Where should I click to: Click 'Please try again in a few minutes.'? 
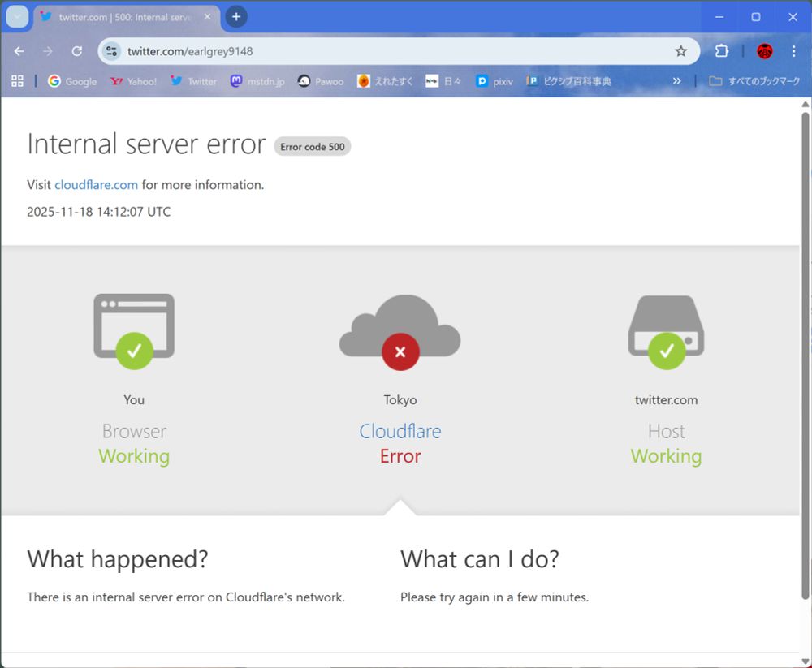pyautogui.click(x=495, y=597)
